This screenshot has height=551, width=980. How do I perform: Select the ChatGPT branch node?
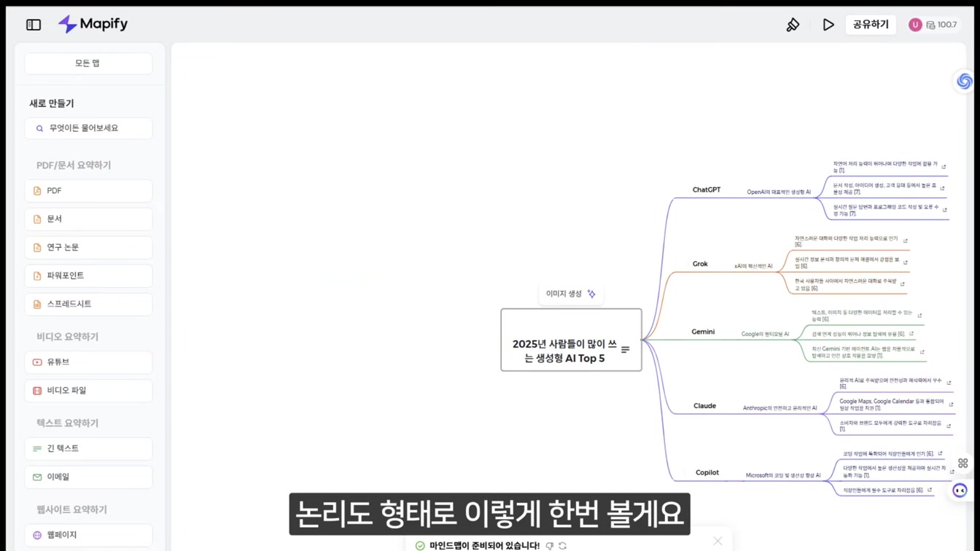tap(706, 189)
